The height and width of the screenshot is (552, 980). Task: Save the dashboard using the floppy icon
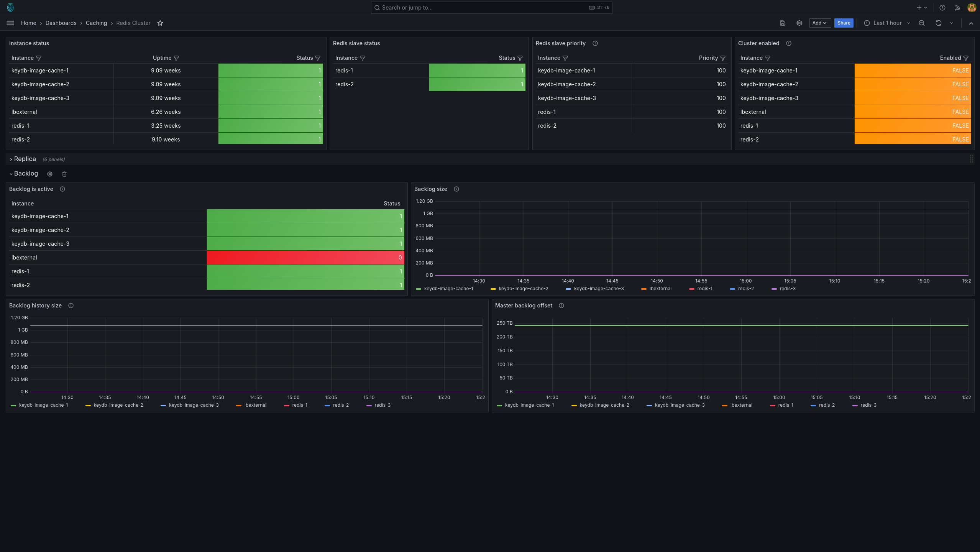click(783, 23)
